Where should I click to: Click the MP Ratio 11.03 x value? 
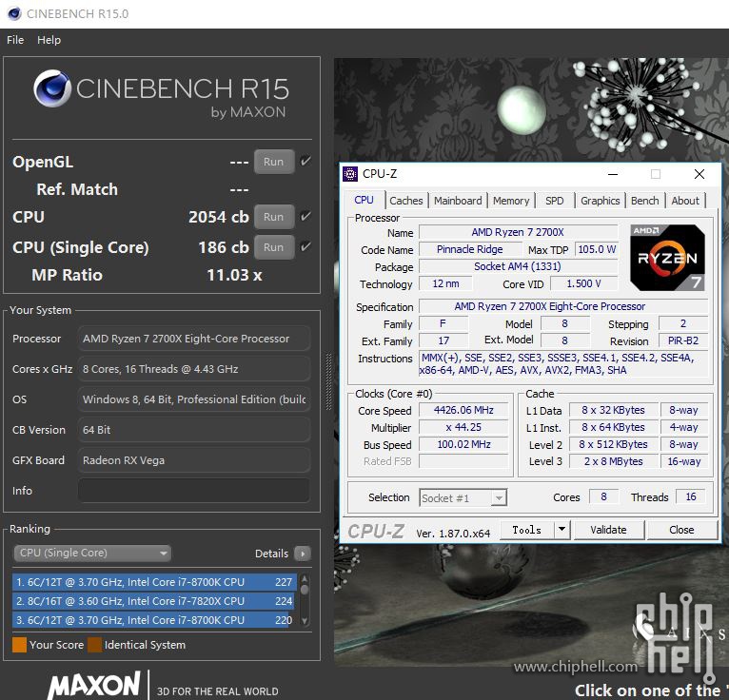234,275
